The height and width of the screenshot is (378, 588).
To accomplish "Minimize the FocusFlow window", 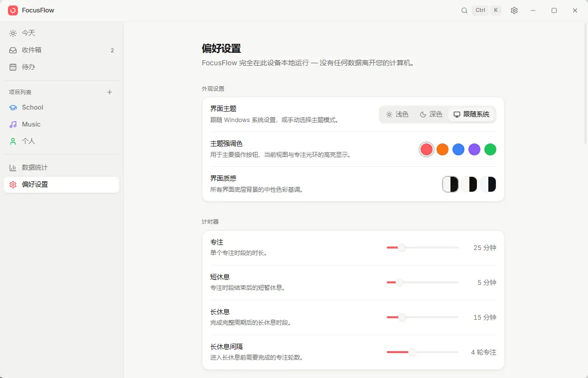I will [x=533, y=10].
